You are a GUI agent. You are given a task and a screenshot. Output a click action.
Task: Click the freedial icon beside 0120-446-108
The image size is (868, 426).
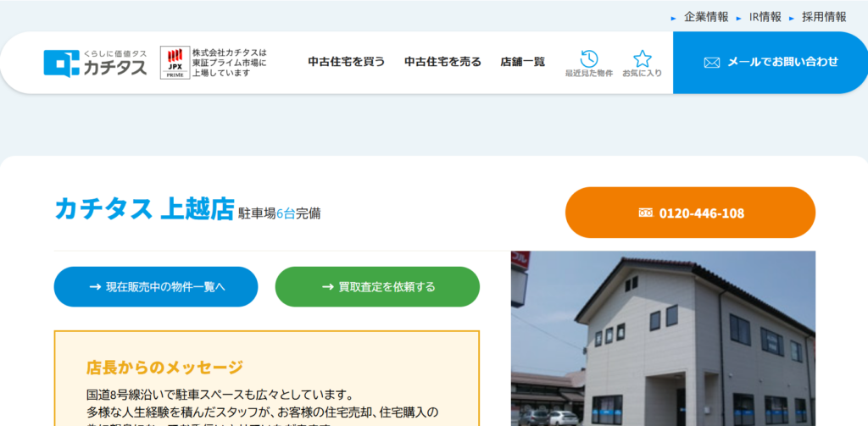tap(645, 213)
